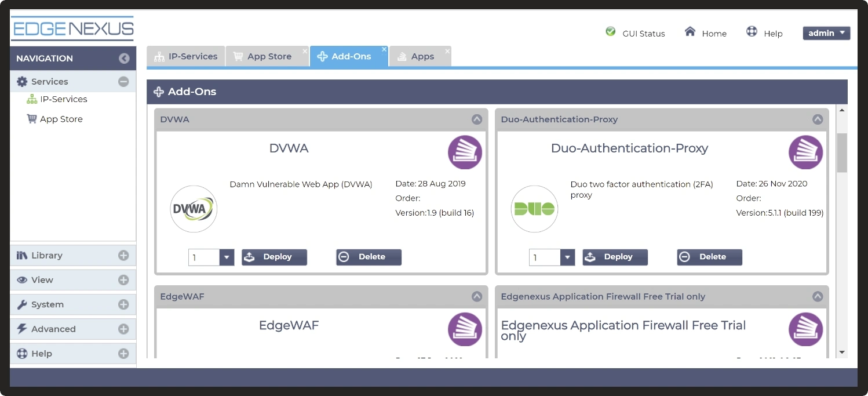Deploy the DVWA add-on
868x396 pixels.
point(274,257)
